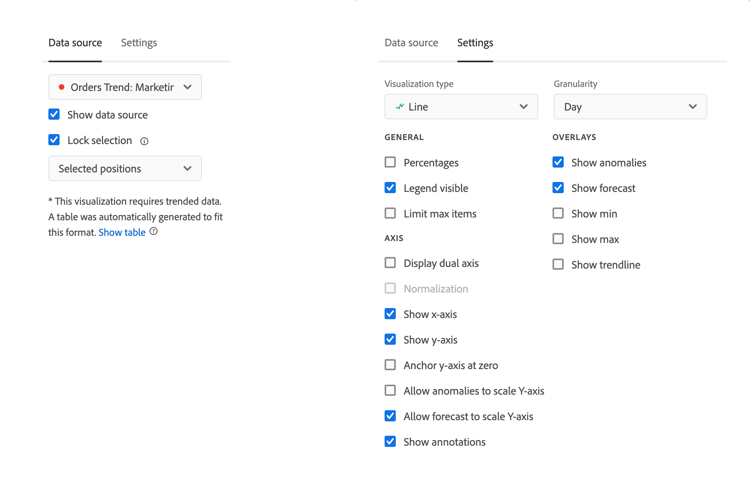Expand the Selected positions dropdown
Image resolution: width=750 pixels, height=486 pixels.
point(125,169)
